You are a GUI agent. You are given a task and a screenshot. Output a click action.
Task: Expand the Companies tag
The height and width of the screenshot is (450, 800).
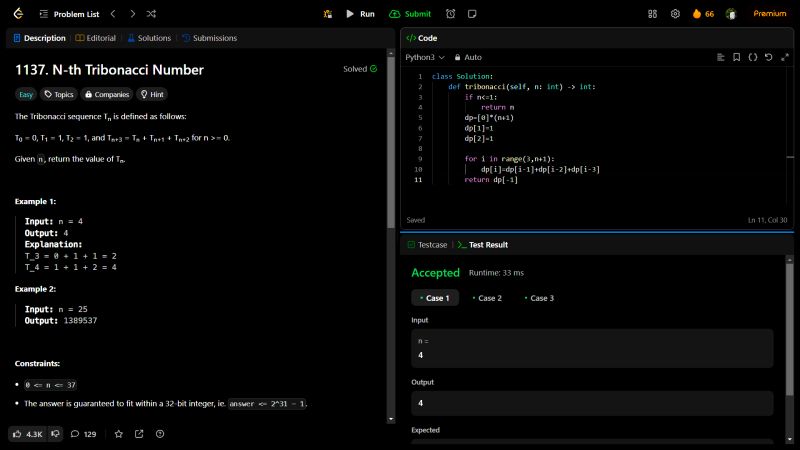pyautogui.click(x=107, y=94)
